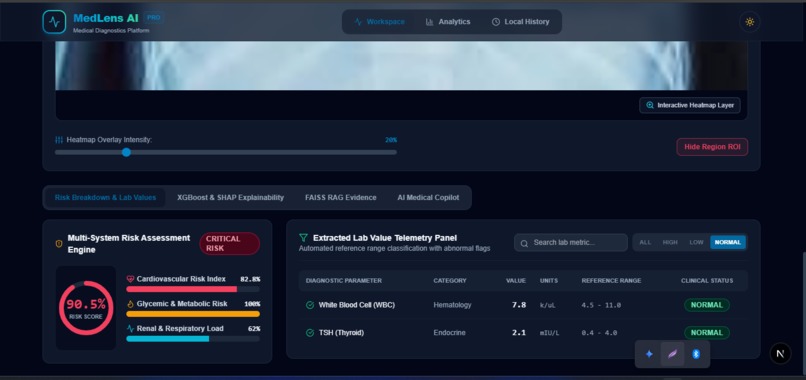The height and width of the screenshot is (380, 806).
Task: Select the ALL filter option
Action: (645, 242)
